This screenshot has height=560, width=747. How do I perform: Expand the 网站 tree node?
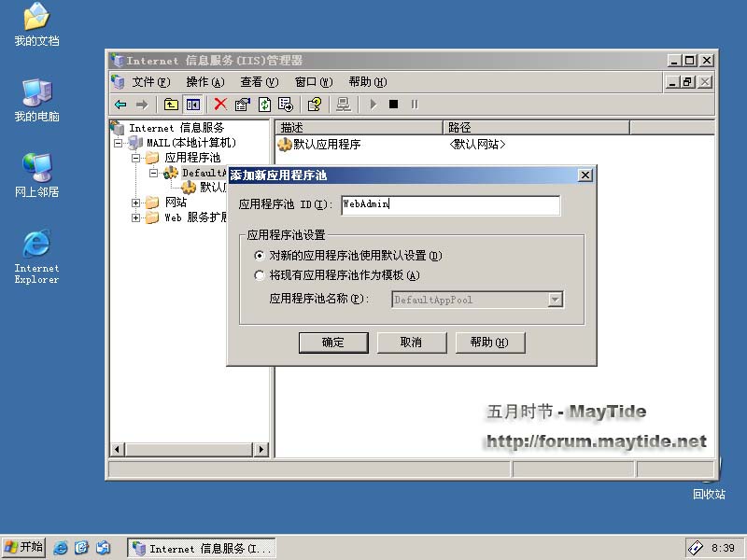click(x=136, y=203)
